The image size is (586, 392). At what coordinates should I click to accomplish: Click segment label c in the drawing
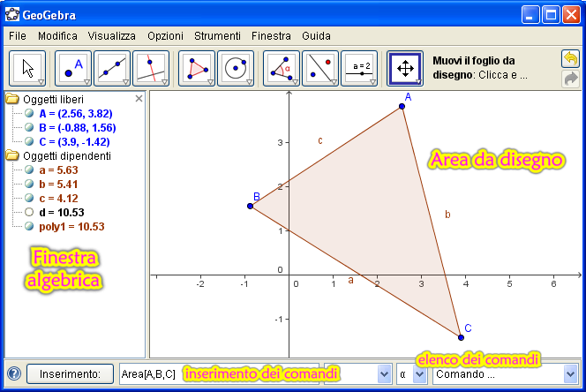coord(320,140)
